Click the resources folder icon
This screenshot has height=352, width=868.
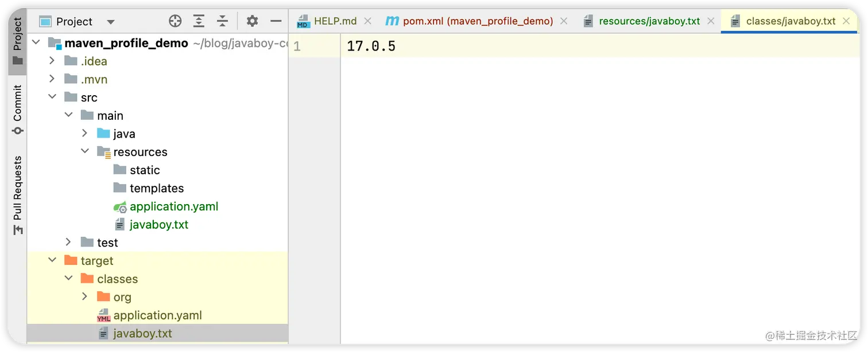(104, 152)
